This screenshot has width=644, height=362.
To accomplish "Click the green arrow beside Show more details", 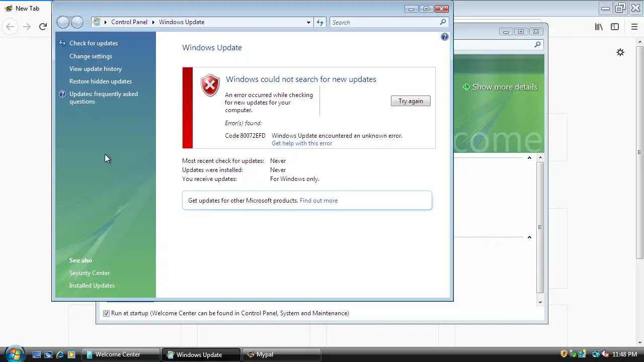I will pos(466,87).
